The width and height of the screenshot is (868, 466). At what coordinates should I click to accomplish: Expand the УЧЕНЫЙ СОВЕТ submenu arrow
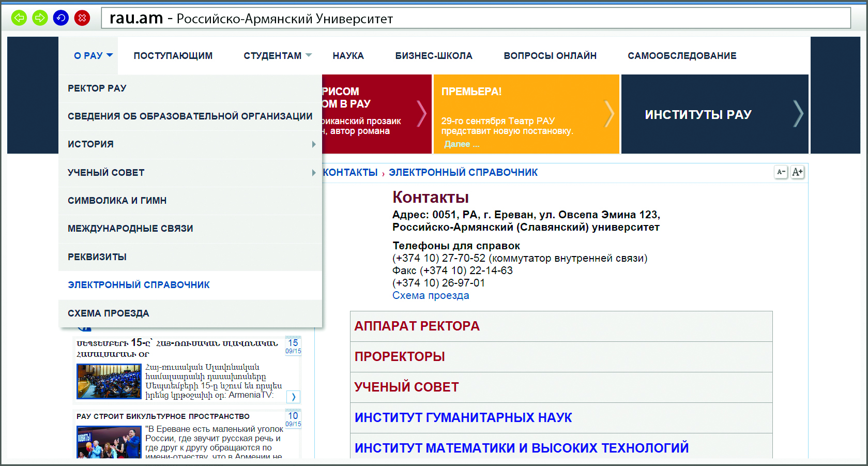click(x=314, y=173)
